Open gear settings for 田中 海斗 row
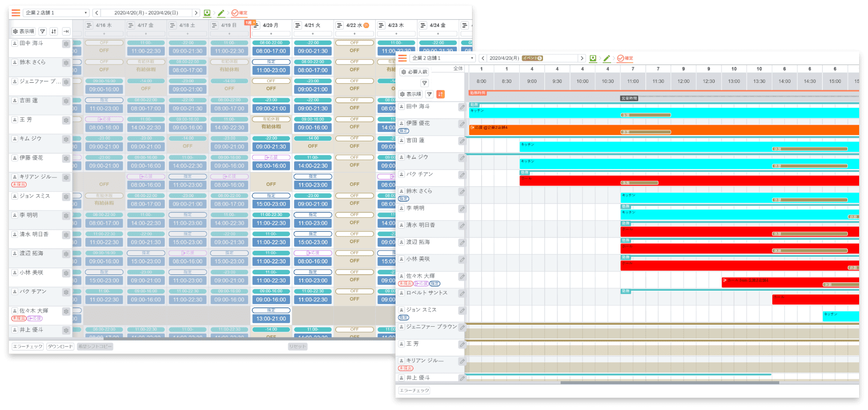This screenshot has width=868, height=410. [66, 44]
